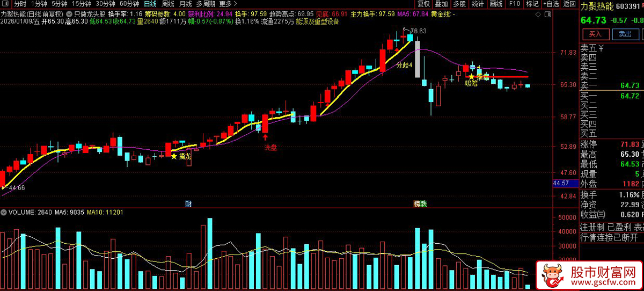The width and height of the screenshot is (644, 291).
Task: Click the 主力换手: 97.59 indicator value
Action: point(373,13)
